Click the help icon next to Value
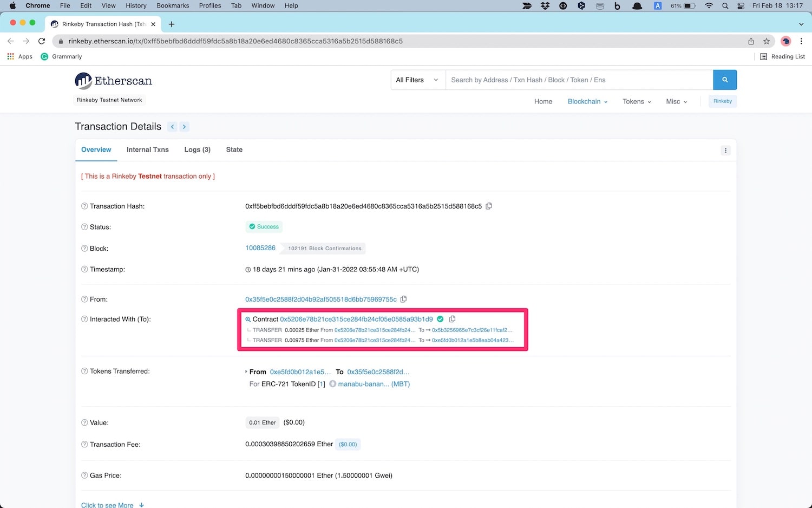This screenshot has width=812, height=508. click(x=84, y=422)
